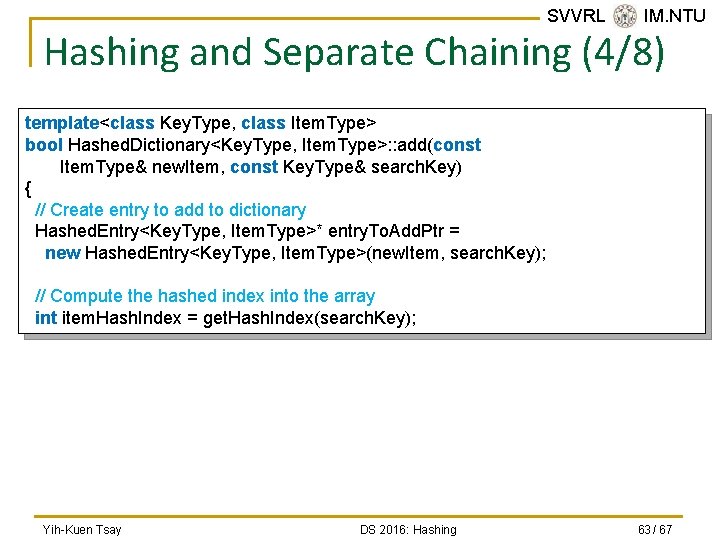Click author name Yih-Kuen Tsay
The image size is (720, 540).
[82, 530]
